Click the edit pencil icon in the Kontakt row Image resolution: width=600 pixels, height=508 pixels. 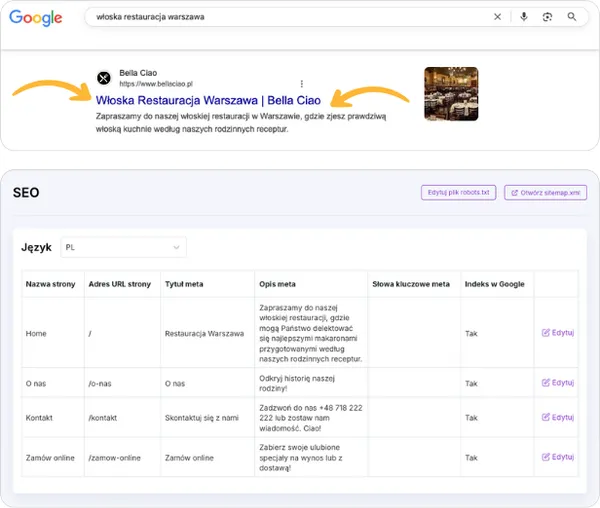click(x=546, y=417)
